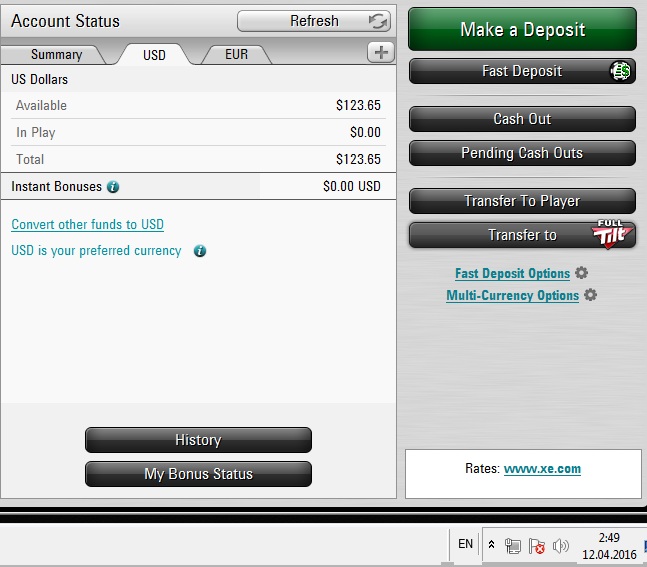Screen dimensions: 647x567
Task: Click Make a Deposit button
Action: point(522,30)
